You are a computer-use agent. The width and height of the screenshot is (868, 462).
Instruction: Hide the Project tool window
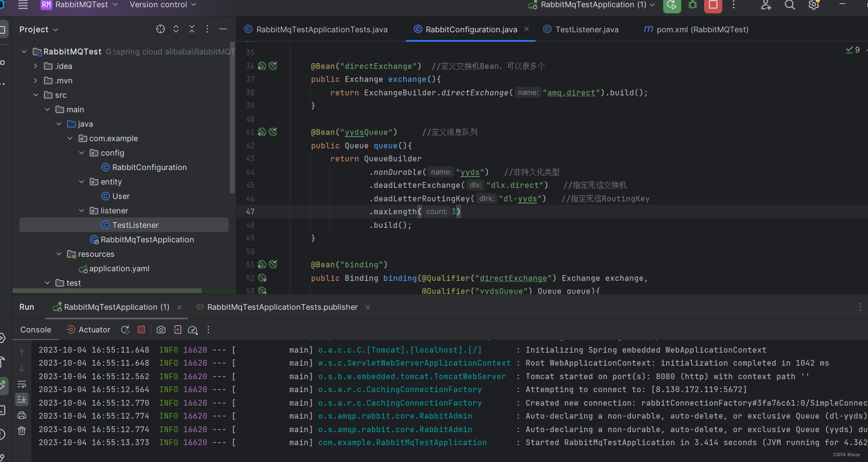coord(223,29)
